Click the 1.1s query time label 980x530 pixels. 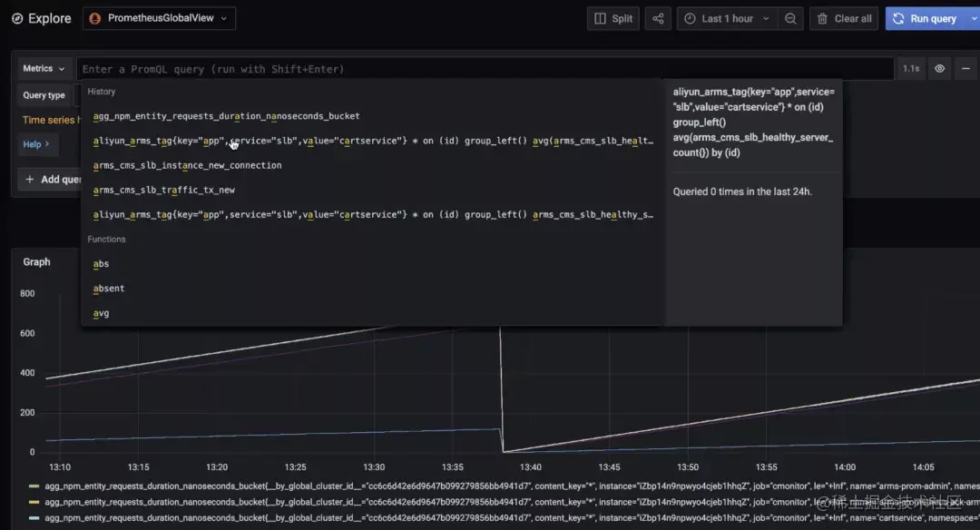(911, 69)
